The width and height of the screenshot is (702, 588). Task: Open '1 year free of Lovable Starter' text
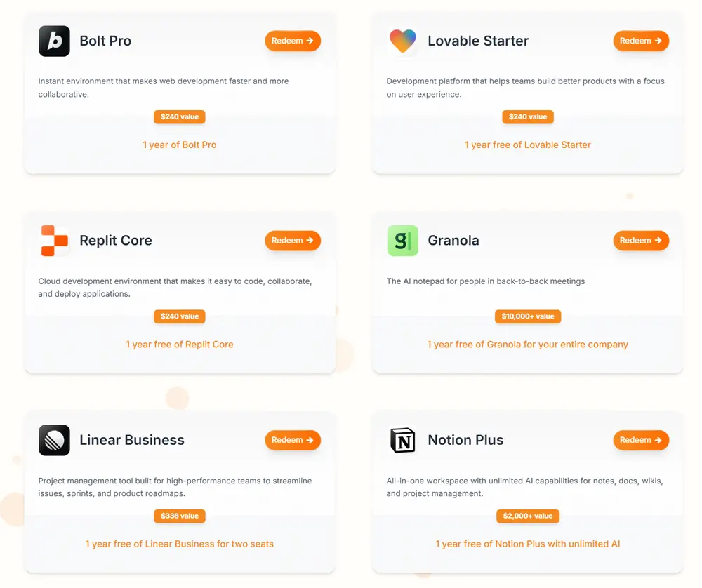point(527,145)
